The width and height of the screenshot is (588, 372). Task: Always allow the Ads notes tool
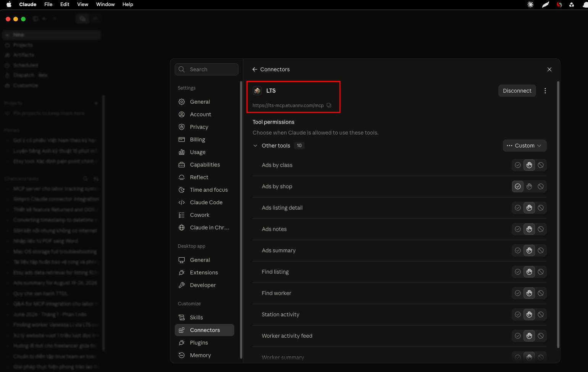(x=518, y=229)
